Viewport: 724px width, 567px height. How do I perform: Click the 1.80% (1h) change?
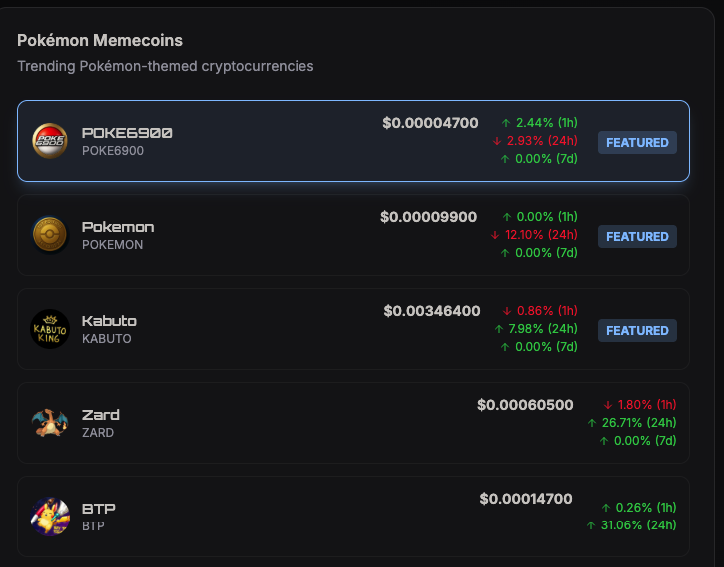pyautogui.click(x=640, y=405)
